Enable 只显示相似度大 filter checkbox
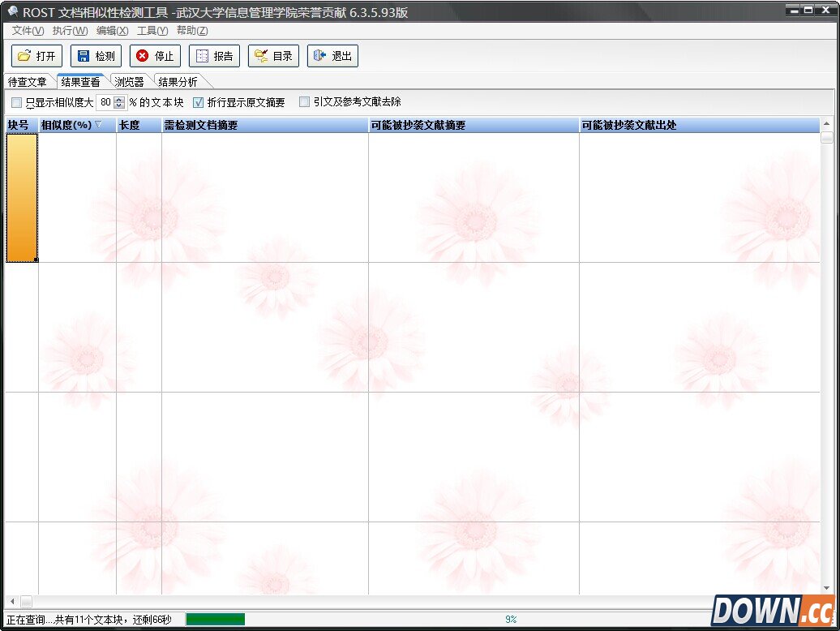Image resolution: width=840 pixels, height=631 pixels. coord(17,103)
